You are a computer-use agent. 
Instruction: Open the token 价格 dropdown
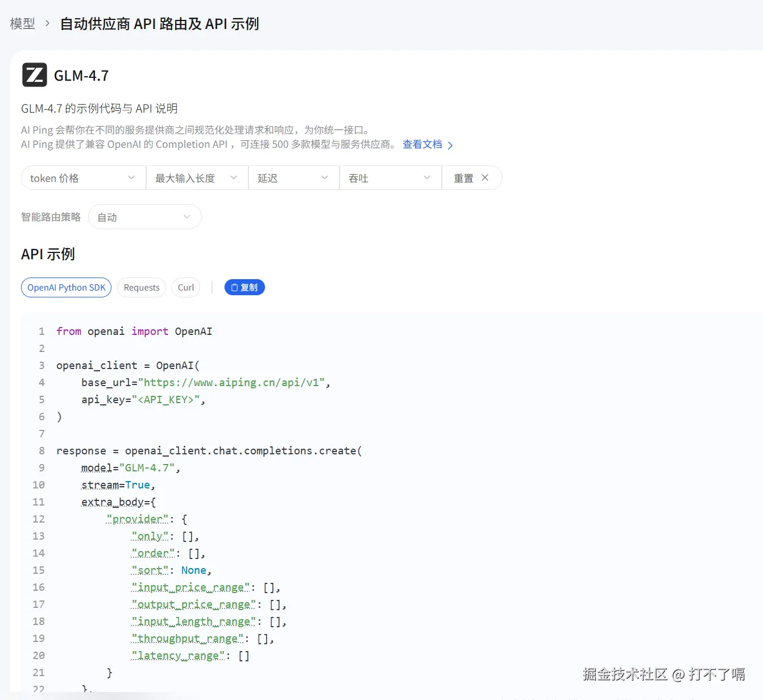click(x=84, y=178)
